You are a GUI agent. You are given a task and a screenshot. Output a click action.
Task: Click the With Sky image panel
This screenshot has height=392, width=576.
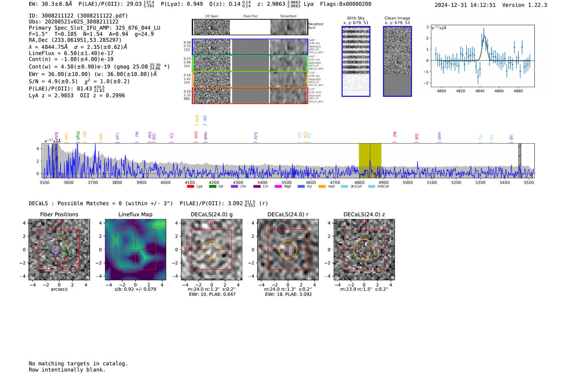356,61
